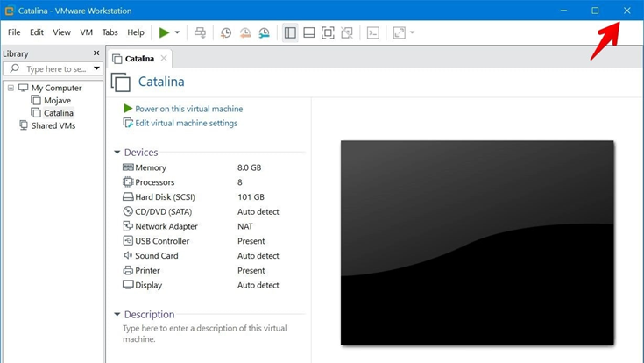Viewport: 644px width, 363px height.
Task: Click the description text entry area
Action: pos(205,333)
